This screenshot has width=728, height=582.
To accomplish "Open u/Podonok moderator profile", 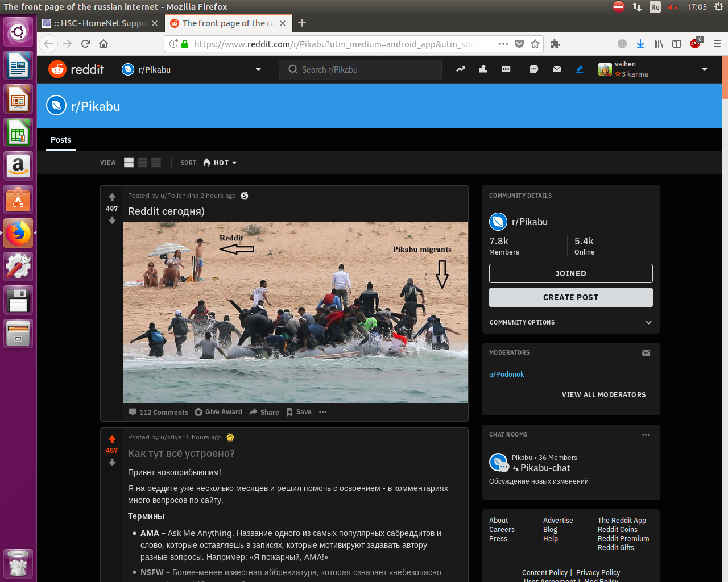I will pyautogui.click(x=506, y=374).
